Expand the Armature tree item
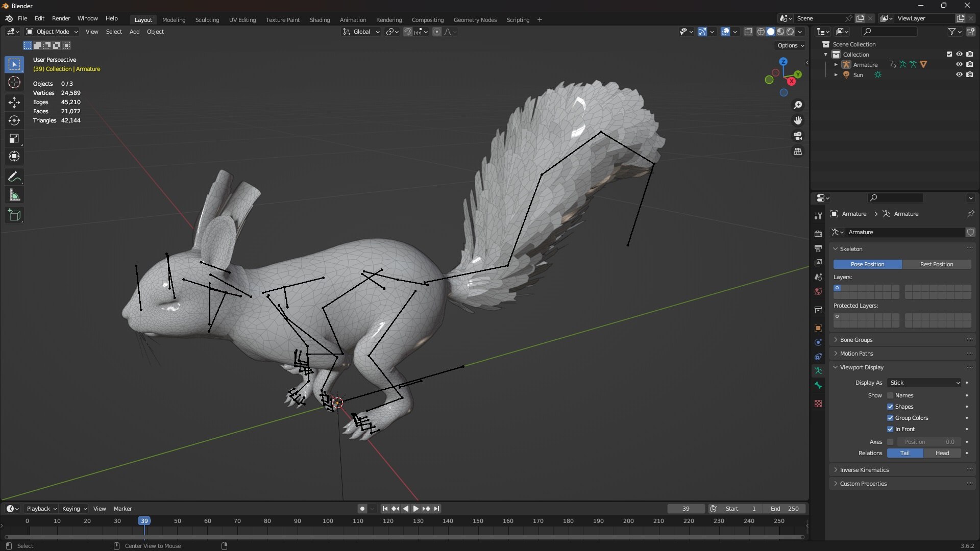The image size is (980, 551). click(836, 65)
